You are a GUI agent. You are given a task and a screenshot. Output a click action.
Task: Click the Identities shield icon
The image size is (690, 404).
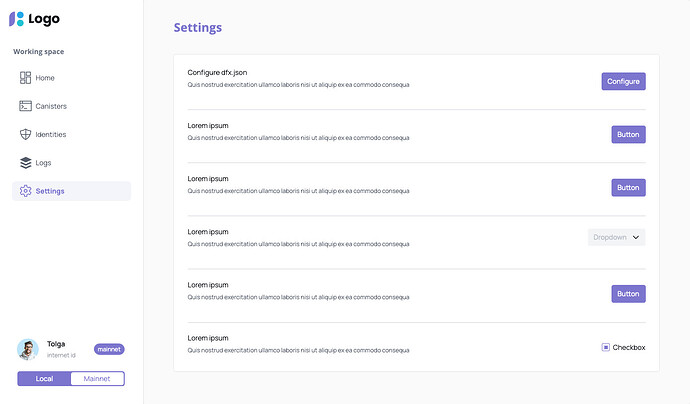point(26,134)
